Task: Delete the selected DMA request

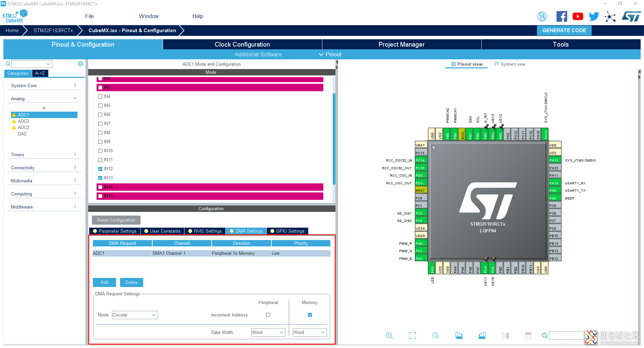Action: click(131, 282)
